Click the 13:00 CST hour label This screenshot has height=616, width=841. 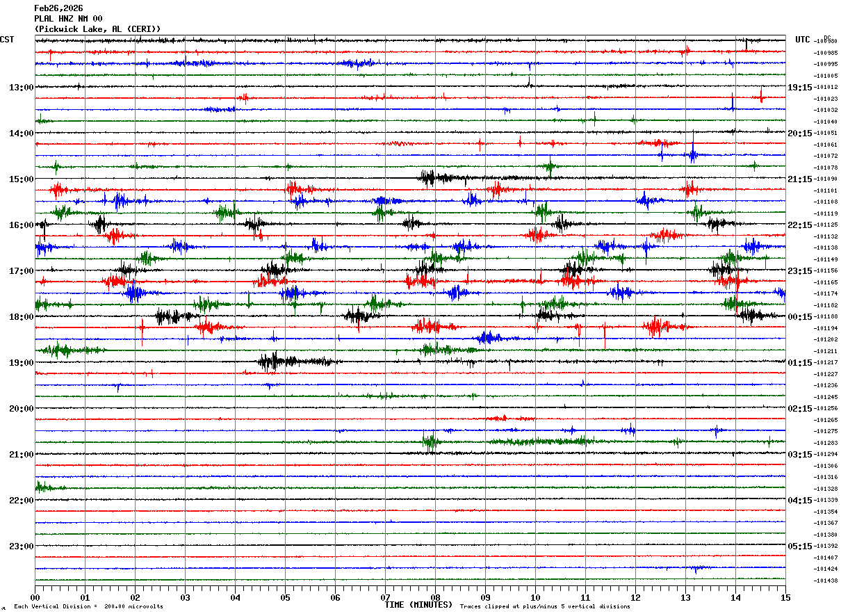21,88
